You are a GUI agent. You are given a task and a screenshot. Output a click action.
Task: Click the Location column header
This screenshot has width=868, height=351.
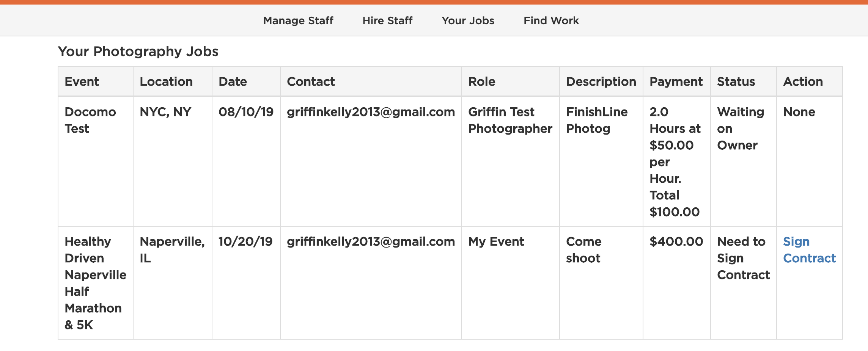coord(166,81)
